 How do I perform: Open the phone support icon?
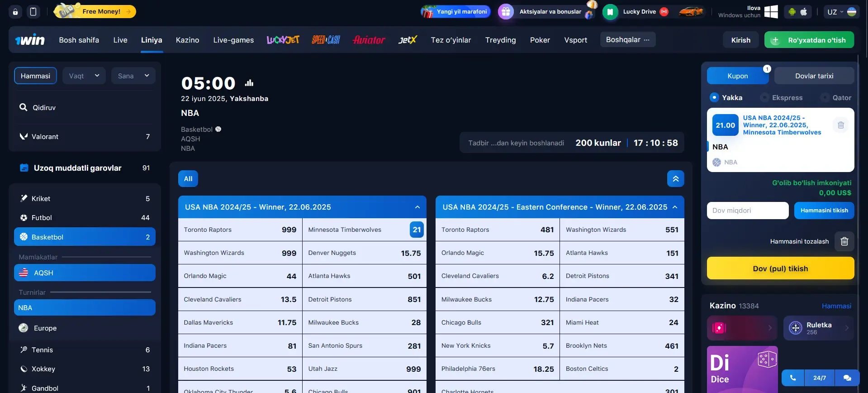coord(792,378)
